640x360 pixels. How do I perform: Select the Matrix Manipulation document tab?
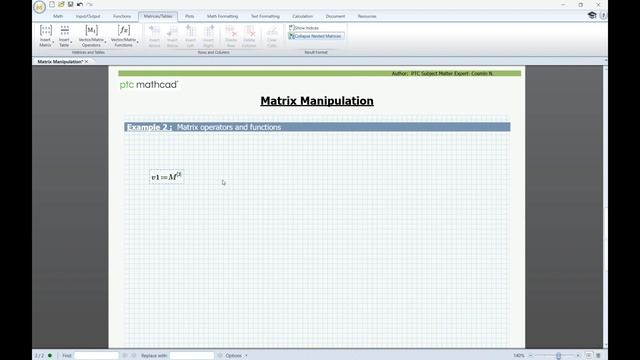coord(60,62)
